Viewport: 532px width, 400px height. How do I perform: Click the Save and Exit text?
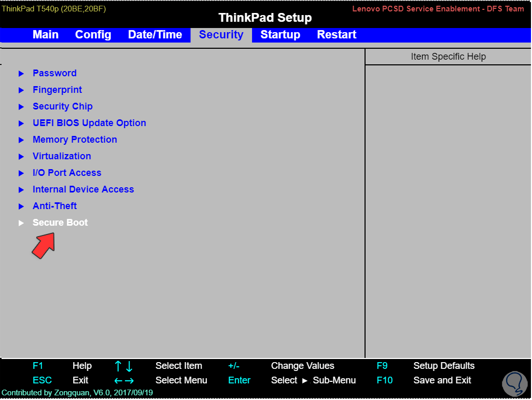(x=442, y=380)
